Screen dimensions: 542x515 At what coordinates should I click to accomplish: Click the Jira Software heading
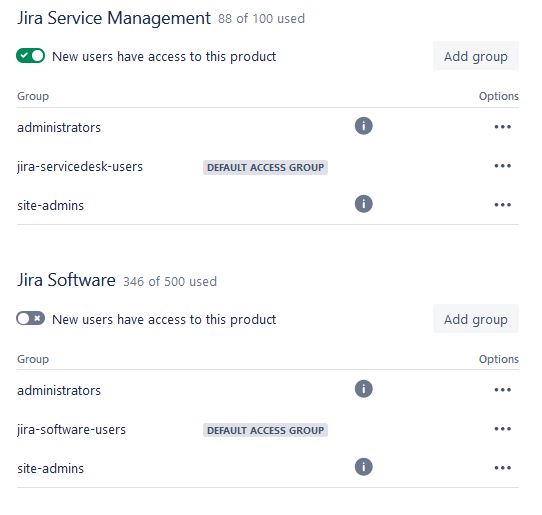coord(66,280)
